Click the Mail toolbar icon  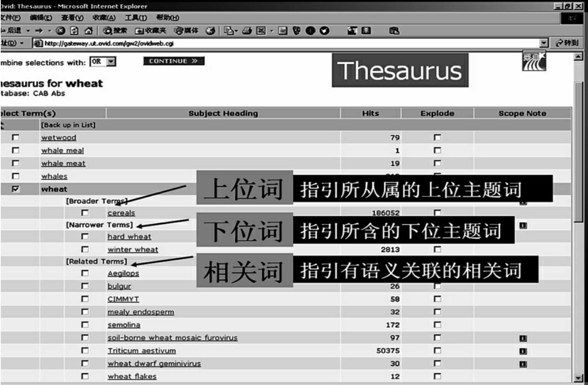click(x=229, y=31)
